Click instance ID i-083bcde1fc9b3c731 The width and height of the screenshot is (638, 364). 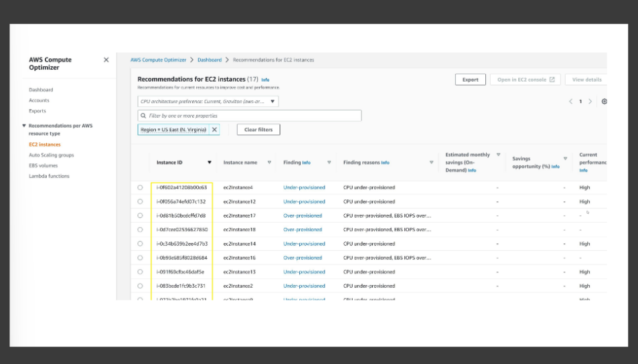point(181,286)
